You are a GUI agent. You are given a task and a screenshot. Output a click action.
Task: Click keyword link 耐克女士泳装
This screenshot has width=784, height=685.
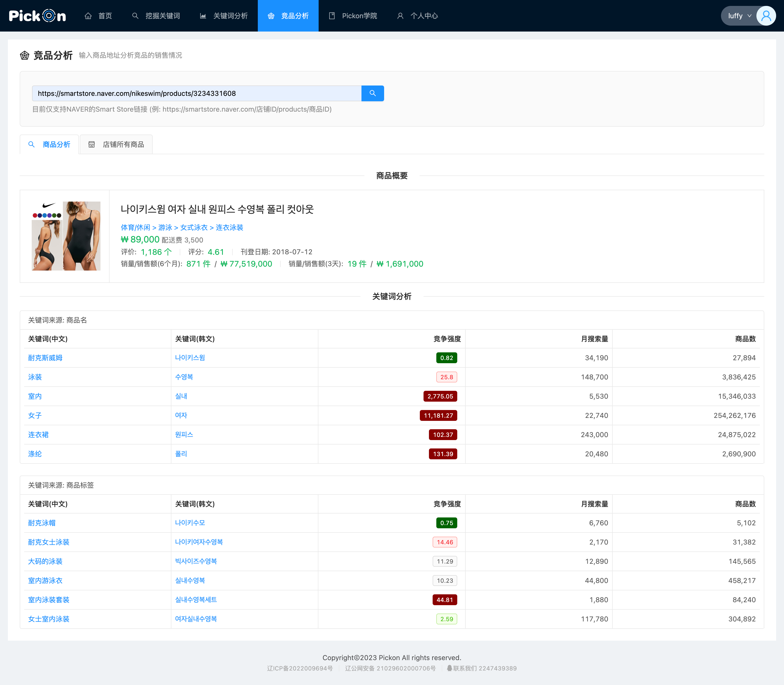tap(49, 542)
